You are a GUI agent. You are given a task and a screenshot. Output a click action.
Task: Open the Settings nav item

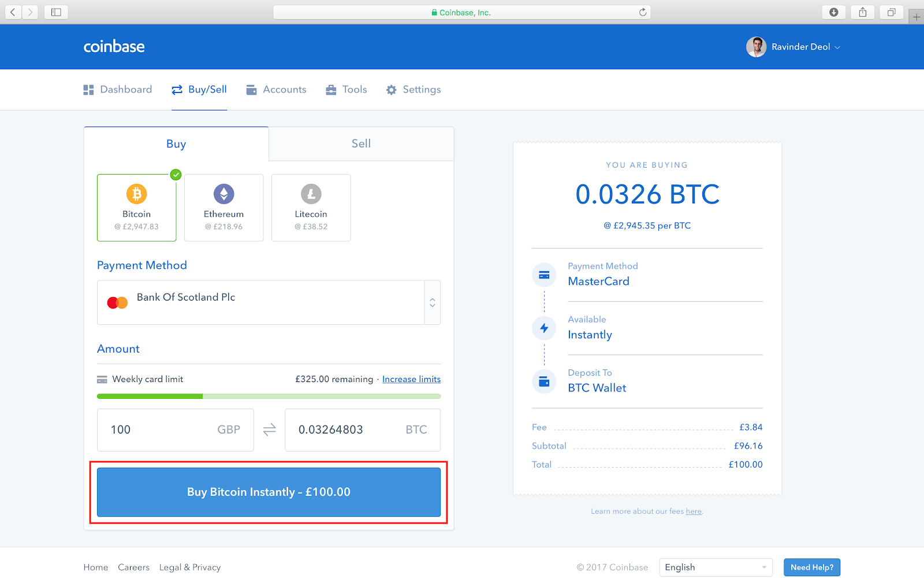pyautogui.click(x=413, y=90)
